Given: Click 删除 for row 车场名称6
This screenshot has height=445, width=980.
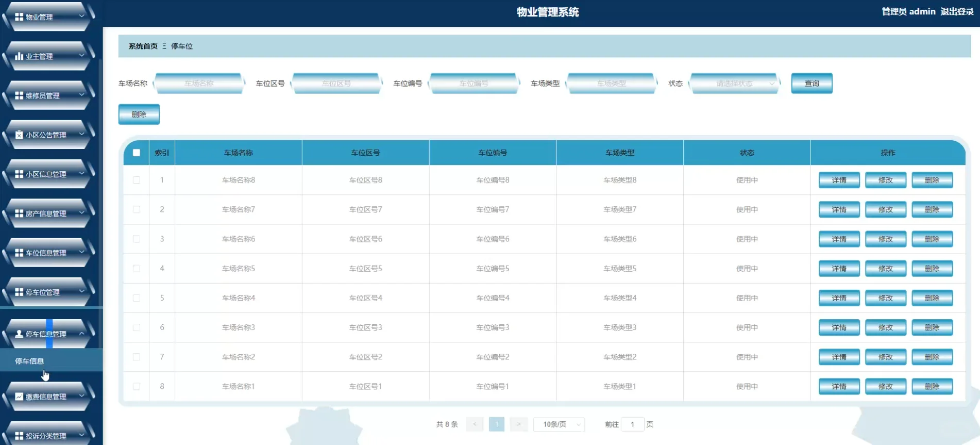Looking at the screenshot, I should (x=932, y=239).
